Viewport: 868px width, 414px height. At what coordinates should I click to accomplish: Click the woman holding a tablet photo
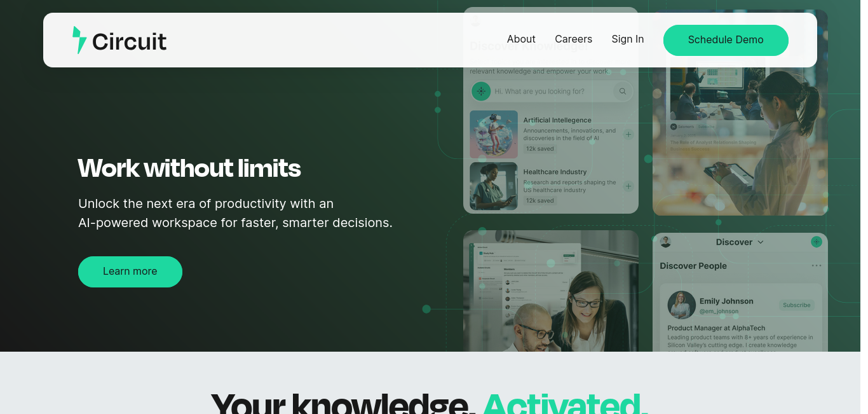click(740, 141)
